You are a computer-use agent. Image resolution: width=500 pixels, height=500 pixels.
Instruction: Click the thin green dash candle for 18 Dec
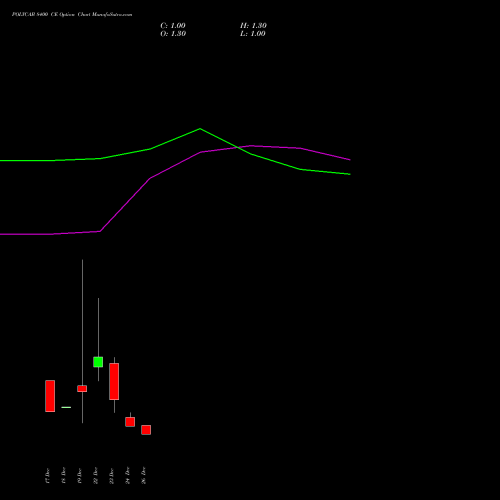[x=66, y=407]
